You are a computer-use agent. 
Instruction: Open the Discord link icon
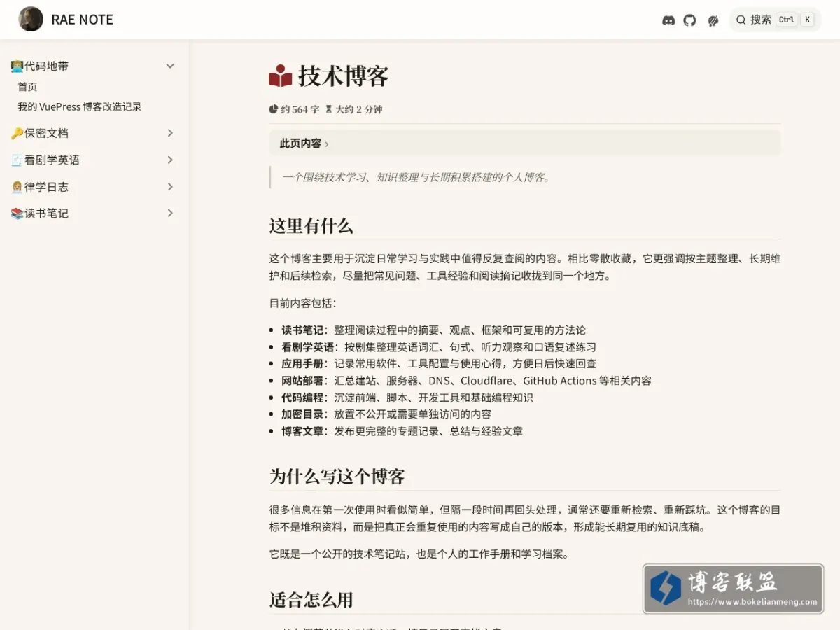(668, 20)
